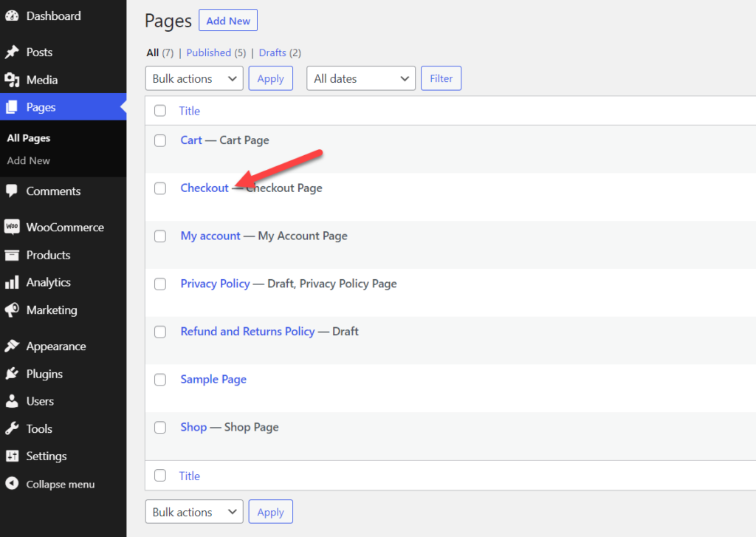Open the Users menu label
Viewport: 756px width, 537px height.
[40, 401]
